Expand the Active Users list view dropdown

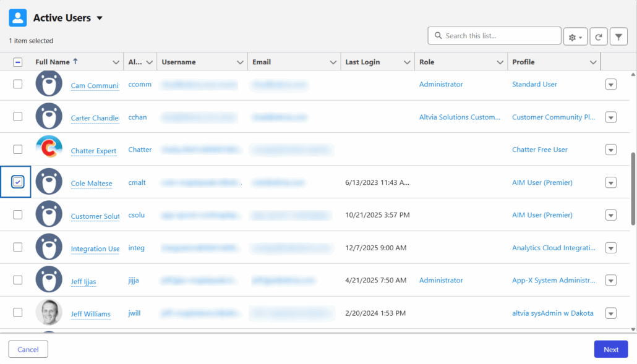tap(100, 18)
